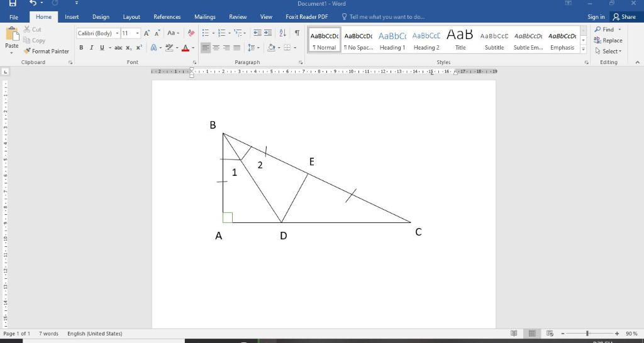This screenshot has width=644, height=343.
Task: Click the Cut scissors command
Action: pos(33,30)
